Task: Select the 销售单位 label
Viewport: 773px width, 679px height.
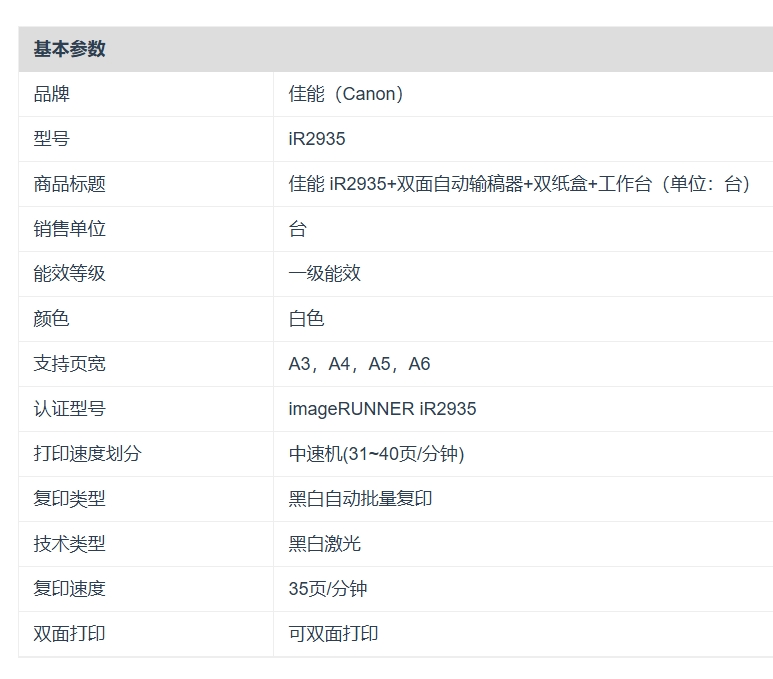Action: click(x=70, y=229)
